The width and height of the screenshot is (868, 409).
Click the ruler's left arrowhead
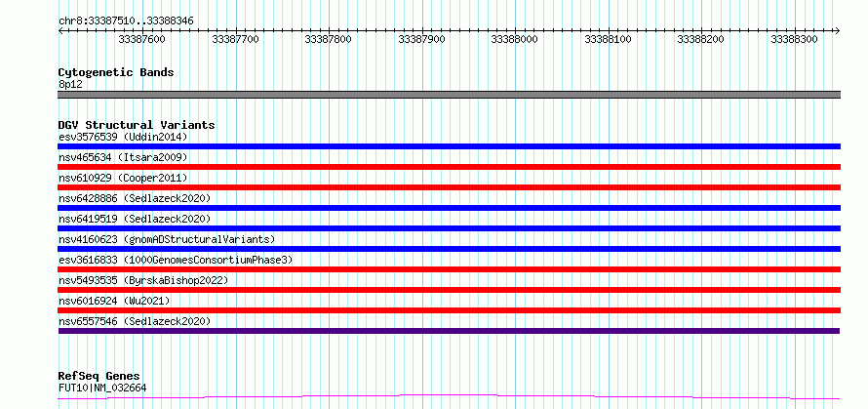[60, 31]
